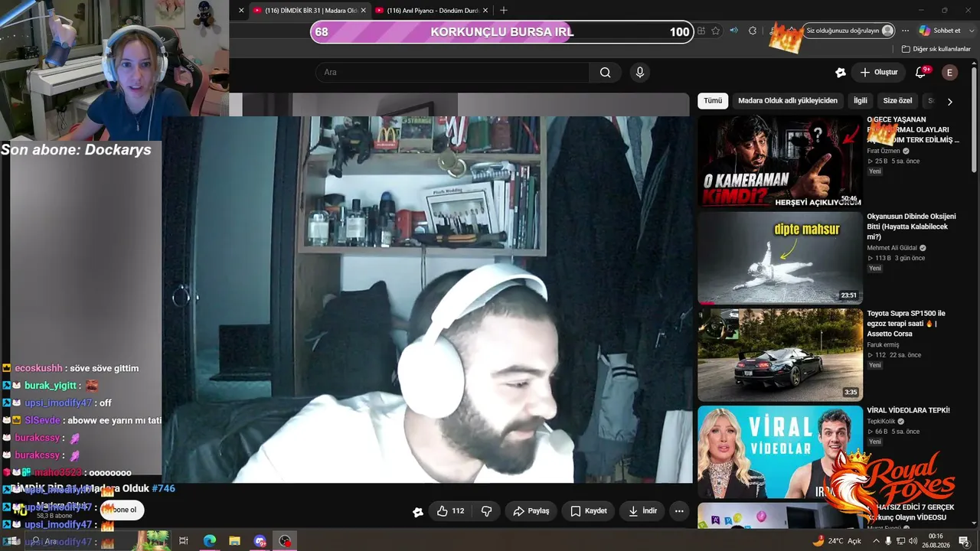Open browser extensions puzzle icon
The height and width of the screenshot is (551, 980).
(753, 31)
